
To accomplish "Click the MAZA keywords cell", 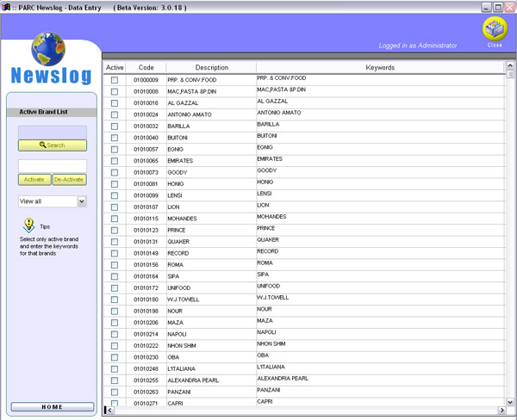I will 380,323.
